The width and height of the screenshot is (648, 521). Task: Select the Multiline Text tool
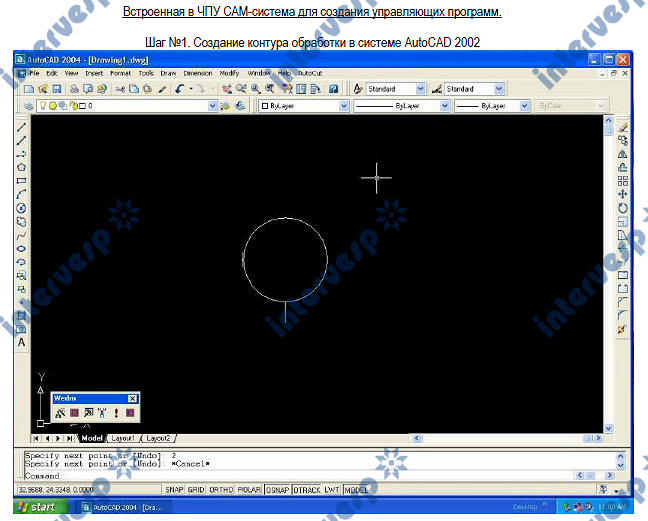(22, 342)
